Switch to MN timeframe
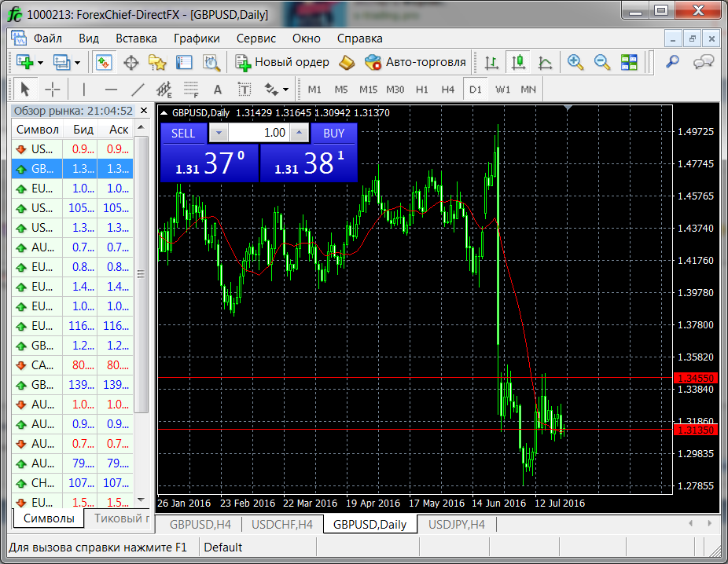This screenshot has height=564, width=728. coord(528,90)
